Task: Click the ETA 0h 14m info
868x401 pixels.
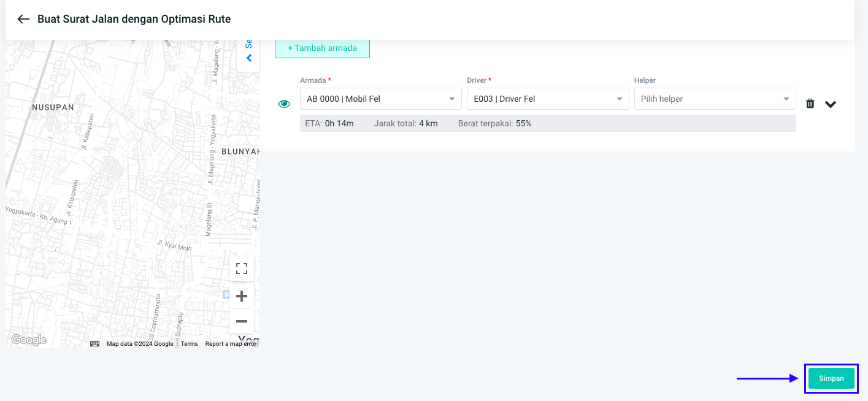Action: coord(329,123)
